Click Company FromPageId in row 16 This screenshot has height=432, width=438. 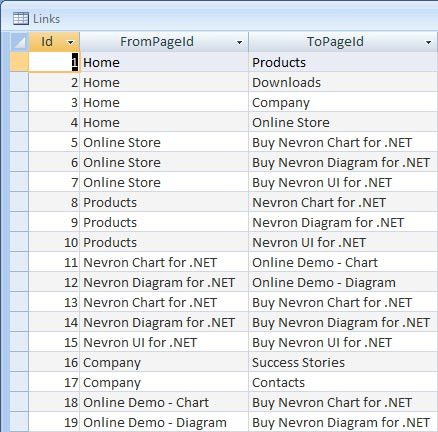pos(164,362)
